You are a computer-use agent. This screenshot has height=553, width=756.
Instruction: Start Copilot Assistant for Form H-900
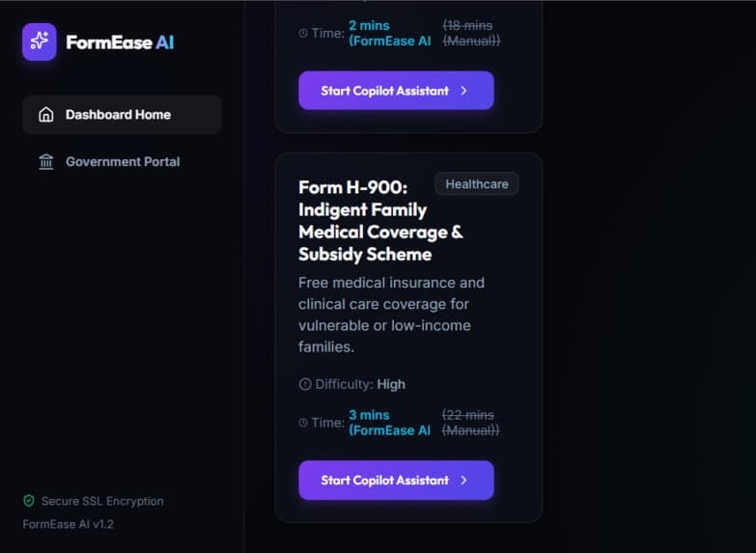(x=396, y=481)
